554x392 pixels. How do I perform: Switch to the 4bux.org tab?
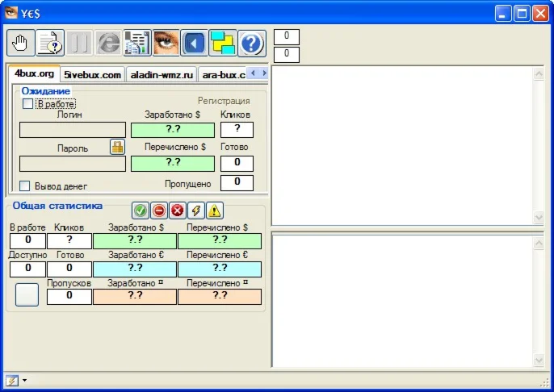click(34, 73)
